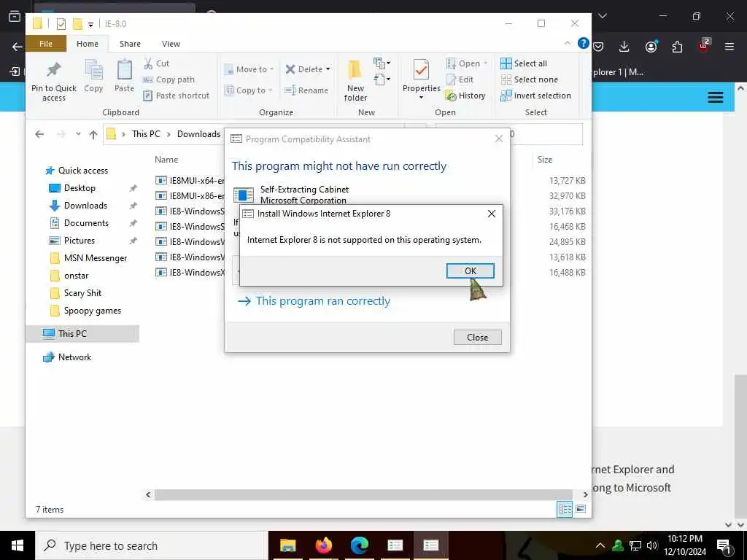Image resolution: width=747 pixels, height=560 pixels.
Task: Select the IE8MUI-x86 file
Action: [190, 195]
